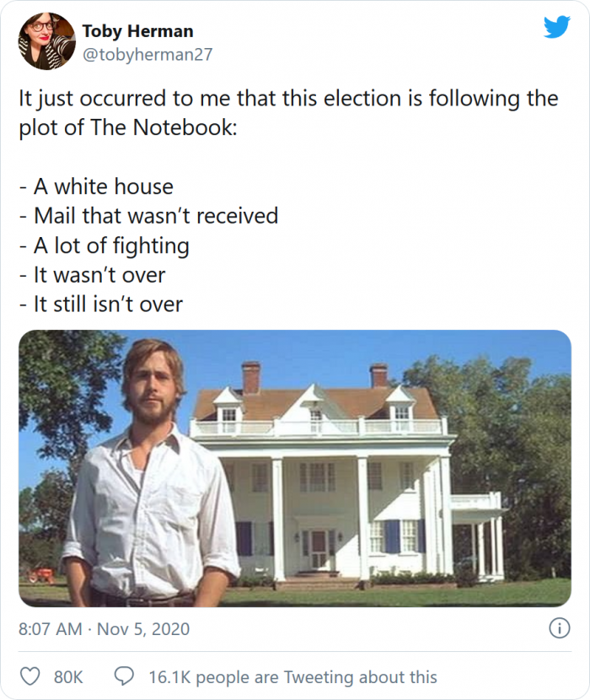
Task: Click the "It wasn't over" line
Action: tap(92, 275)
